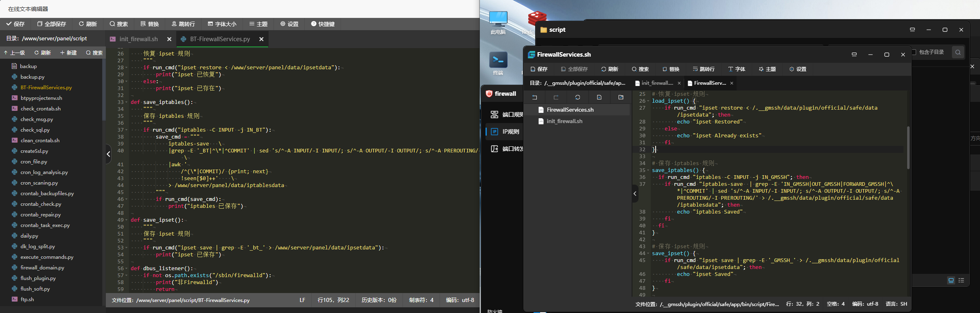Click the search magnifier button in the script window

click(x=958, y=52)
